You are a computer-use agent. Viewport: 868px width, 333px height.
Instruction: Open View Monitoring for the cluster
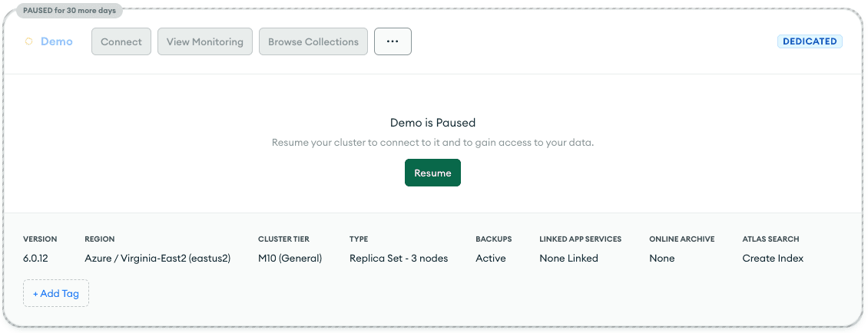205,41
